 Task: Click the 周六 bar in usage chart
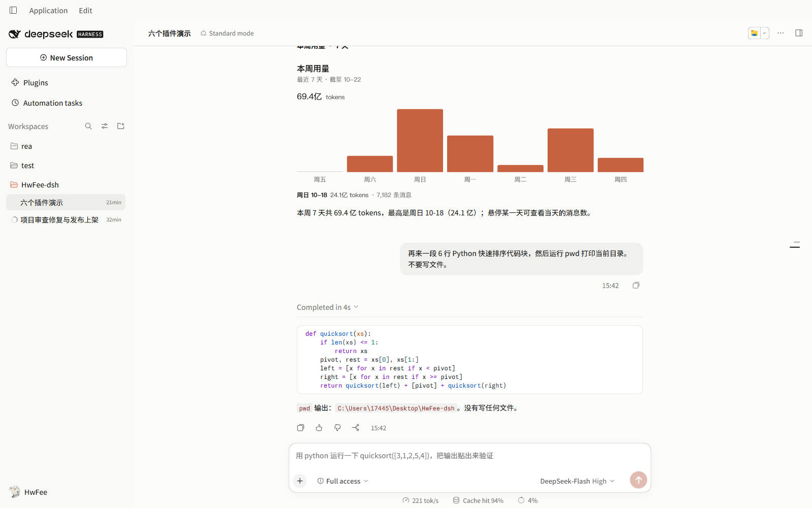(x=369, y=164)
